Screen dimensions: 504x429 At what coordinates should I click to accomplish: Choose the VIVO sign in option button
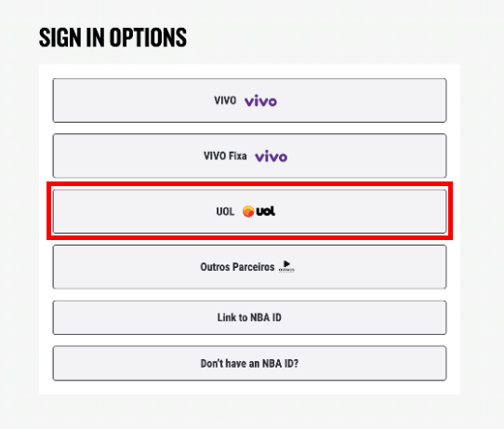tap(249, 101)
